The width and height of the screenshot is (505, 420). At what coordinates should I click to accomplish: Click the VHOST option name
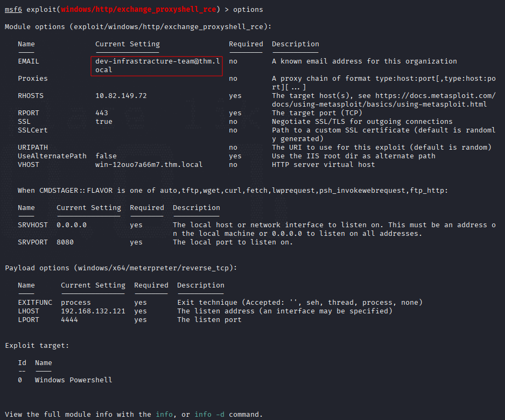(29, 165)
